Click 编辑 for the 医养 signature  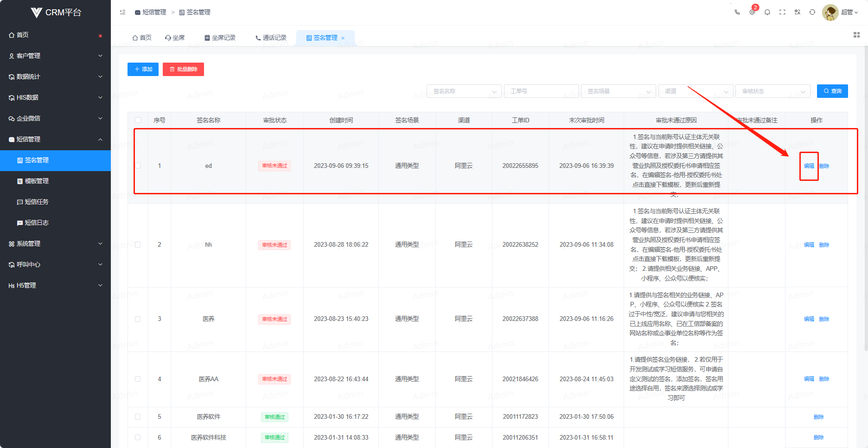(809, 319)
